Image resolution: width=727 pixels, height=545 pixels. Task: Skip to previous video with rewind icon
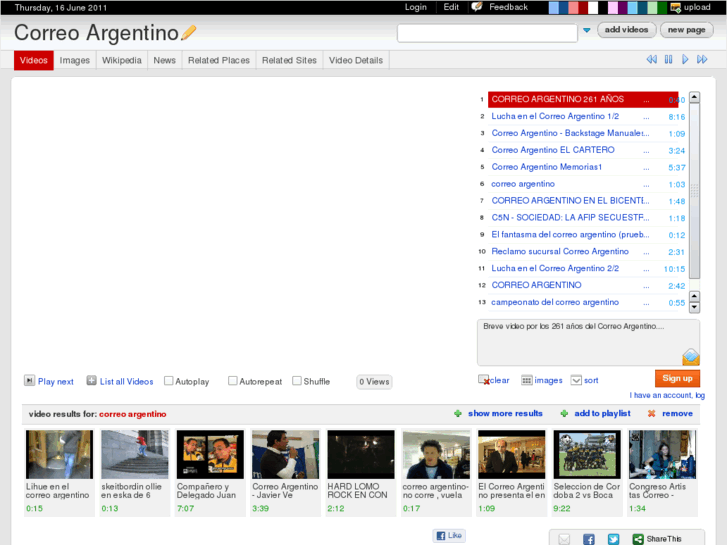[651, 59]
